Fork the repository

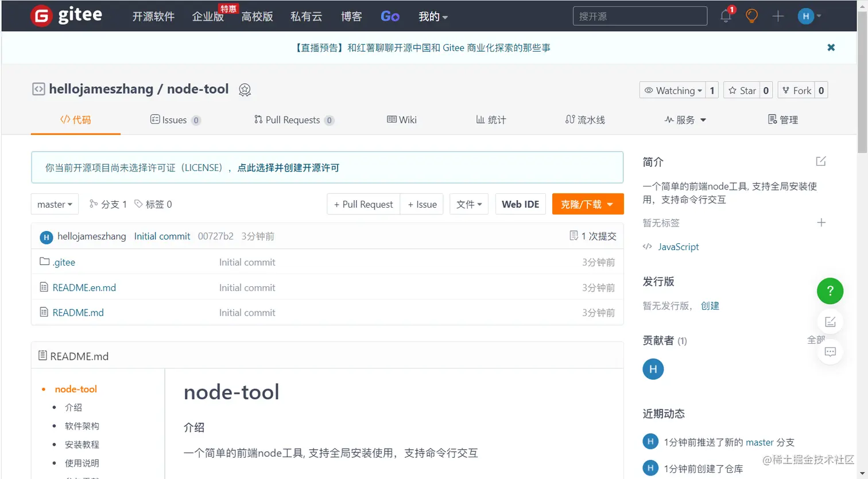[x=797, y=91]
